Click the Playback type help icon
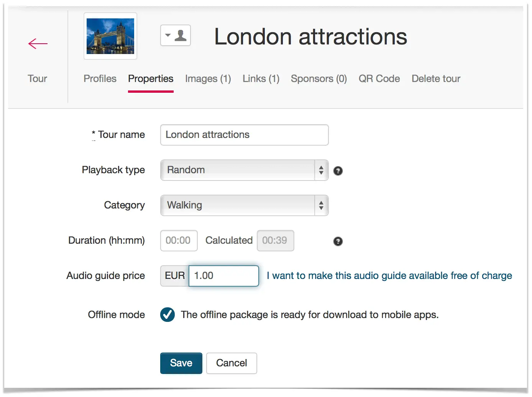The height and width of the screenshot is (397, 532). (x=338, y=171)
